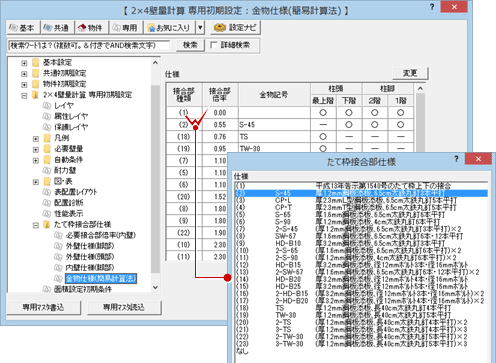This screenshot has width=496, height=363.
Task: Click the 表配置レイアウト item icon
Action: [47, 192]
